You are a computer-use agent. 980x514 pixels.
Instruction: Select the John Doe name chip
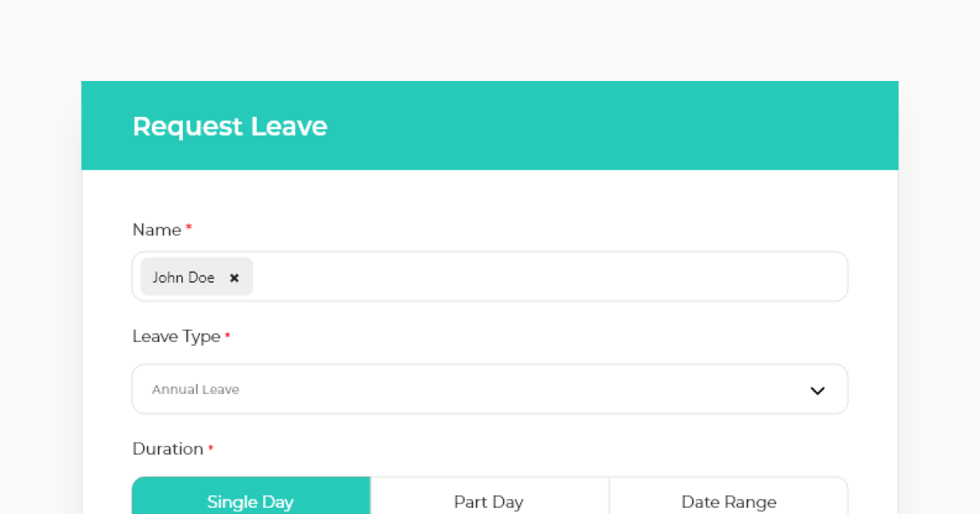click(x=197, y=276)
